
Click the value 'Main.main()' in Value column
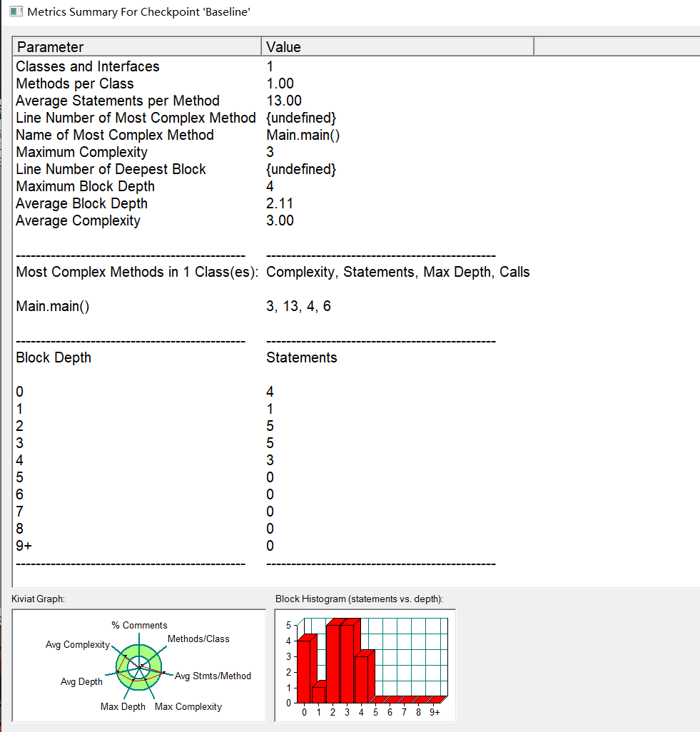303,136
